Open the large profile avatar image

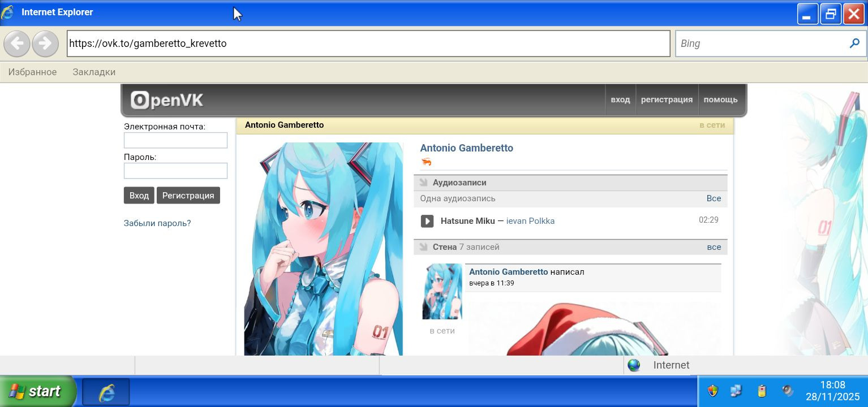pos(323,249)
